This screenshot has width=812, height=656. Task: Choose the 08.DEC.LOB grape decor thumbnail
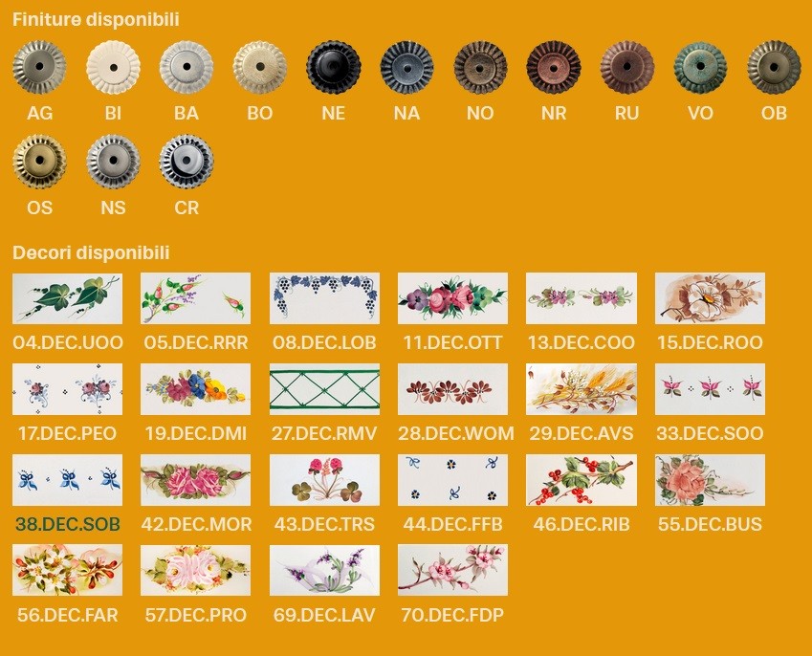click(x=324, y=298)
